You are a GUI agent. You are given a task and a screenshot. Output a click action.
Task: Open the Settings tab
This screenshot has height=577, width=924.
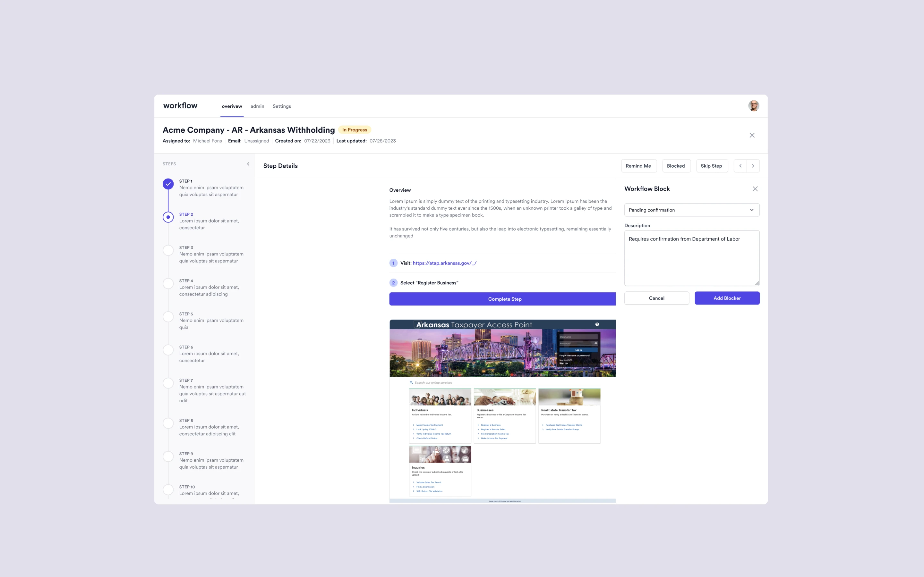(x=281, y=106)
